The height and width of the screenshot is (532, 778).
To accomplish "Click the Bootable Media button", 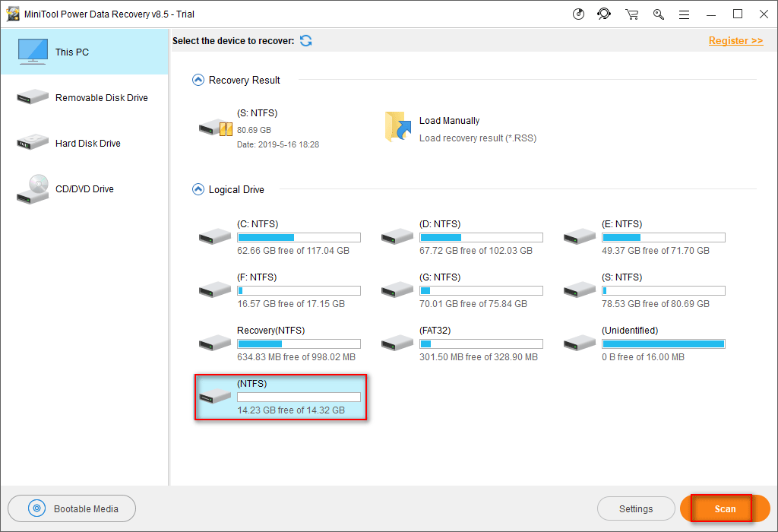I will (72, 508).
